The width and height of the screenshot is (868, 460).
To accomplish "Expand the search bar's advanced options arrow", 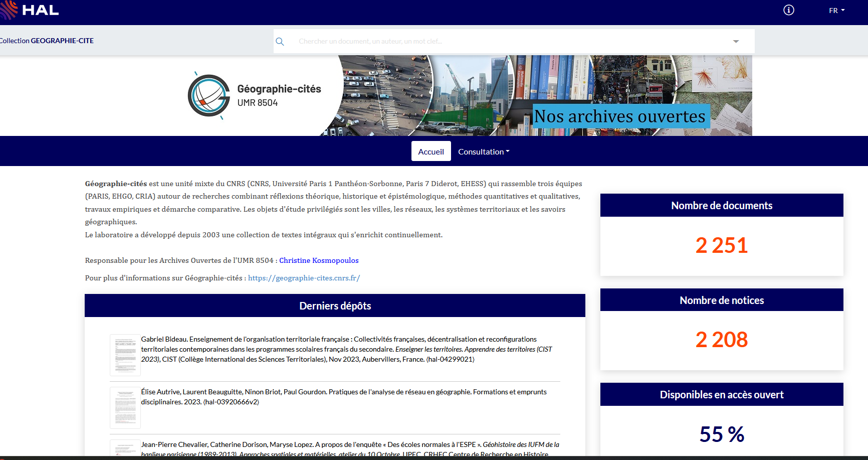I will tap(736, 42).
